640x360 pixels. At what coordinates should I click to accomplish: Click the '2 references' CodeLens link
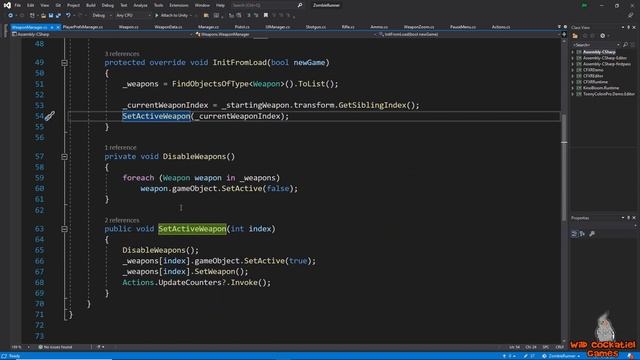click(122, 220)
